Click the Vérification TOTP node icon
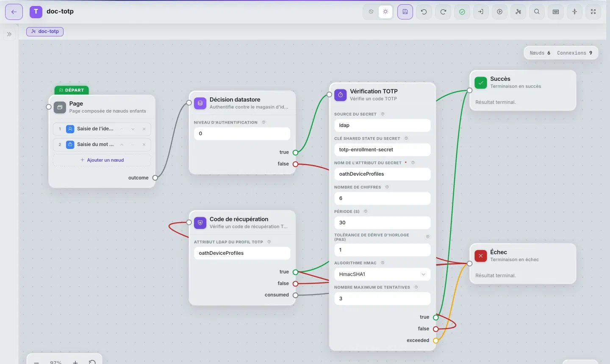 tap(341, 95)
